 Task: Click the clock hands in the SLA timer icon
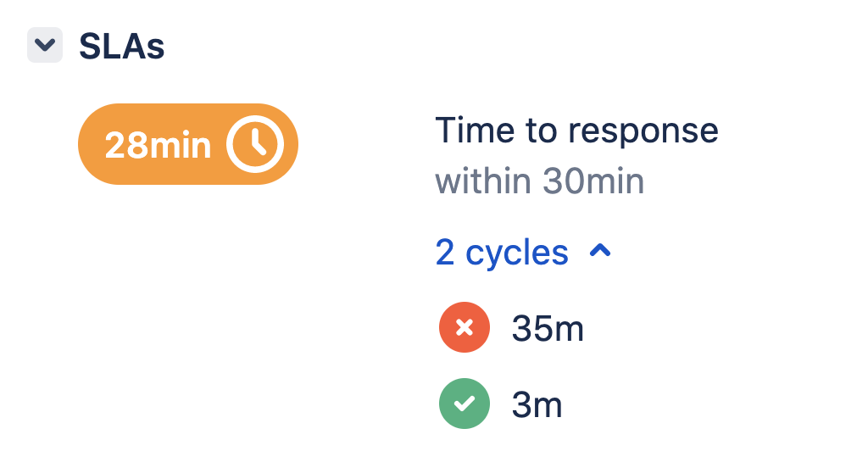click(257, 142)
